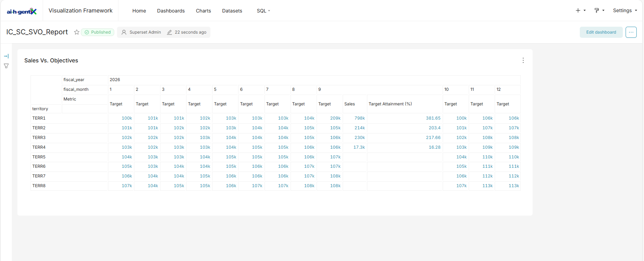Click the Published status badge
The height and width of the screenshot is (261, 644).
pos(98,32)
